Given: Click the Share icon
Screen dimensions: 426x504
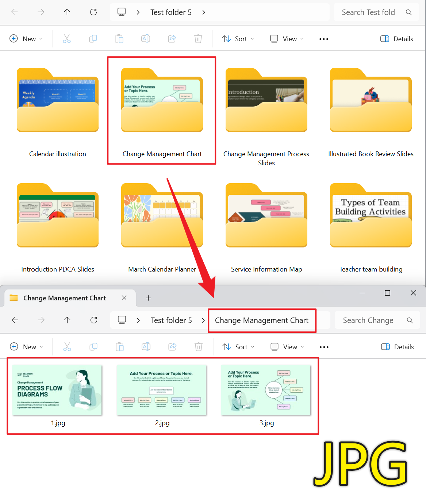Looking at the screenshot, I should (172, 39).
